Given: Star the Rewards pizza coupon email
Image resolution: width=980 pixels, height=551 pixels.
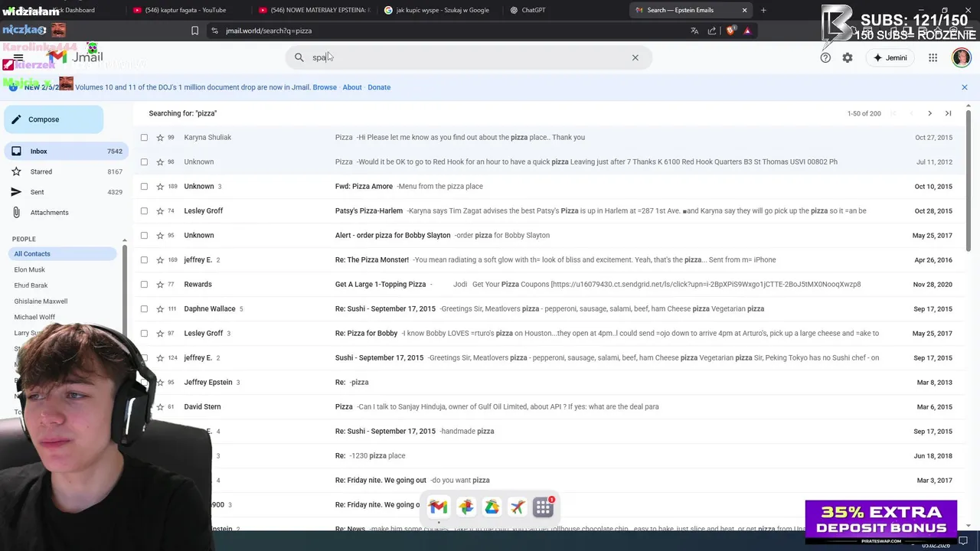Looking at the screenshot, I should pyautogui.click(x=160, y=285).
